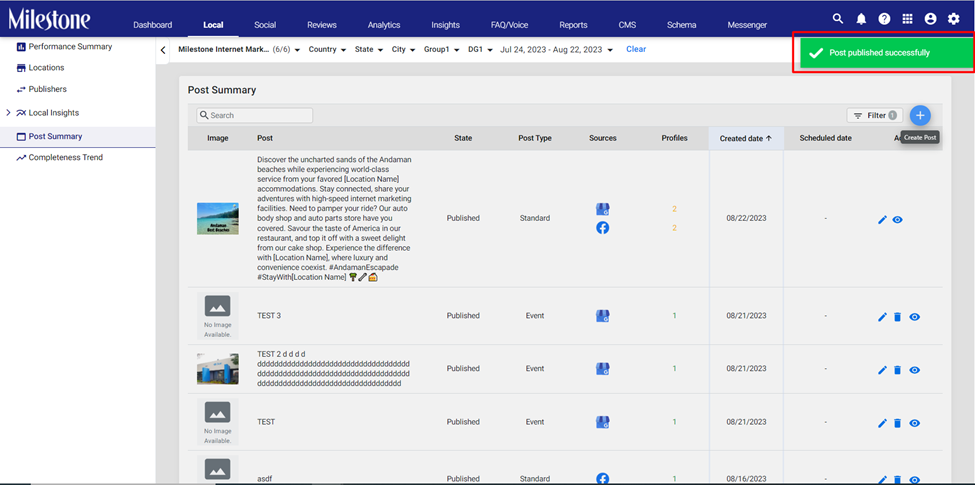975x485 pixels.
Task: Click Google Business icon in TEST 3 row
Action: [x=603, y=315]
